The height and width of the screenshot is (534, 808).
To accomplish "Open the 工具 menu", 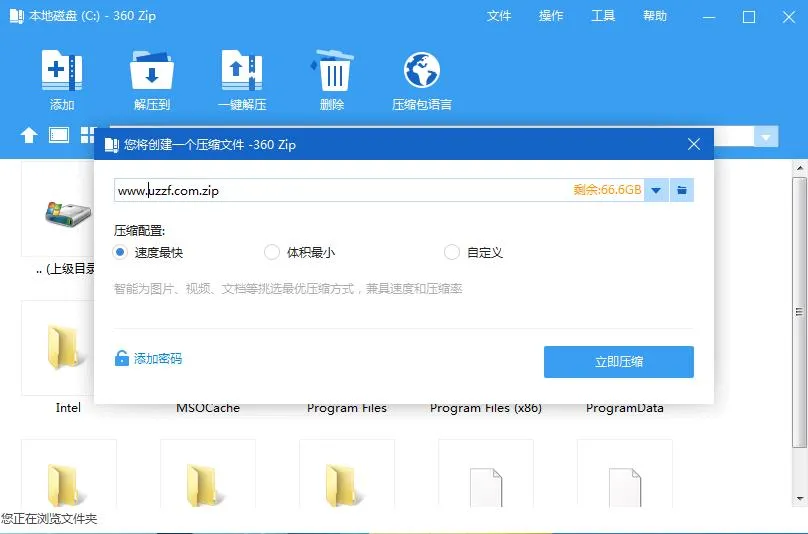I will click(603, 16).
